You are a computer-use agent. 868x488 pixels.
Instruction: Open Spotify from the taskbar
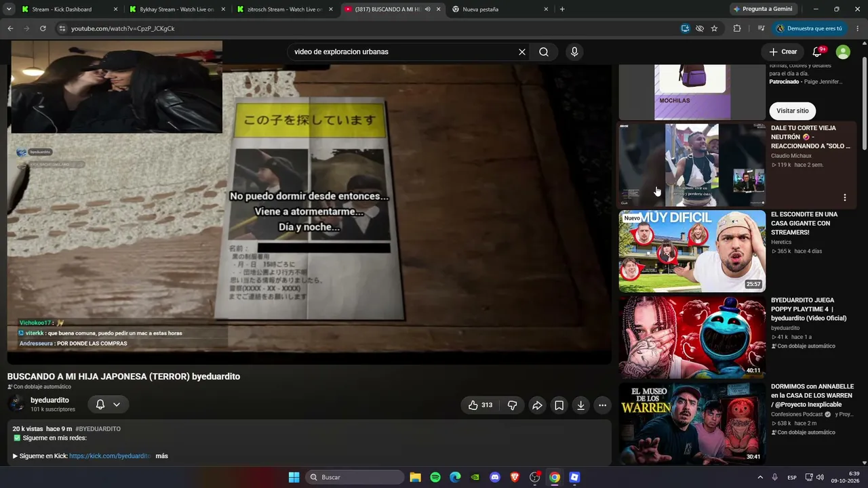(x=435, y=477)
